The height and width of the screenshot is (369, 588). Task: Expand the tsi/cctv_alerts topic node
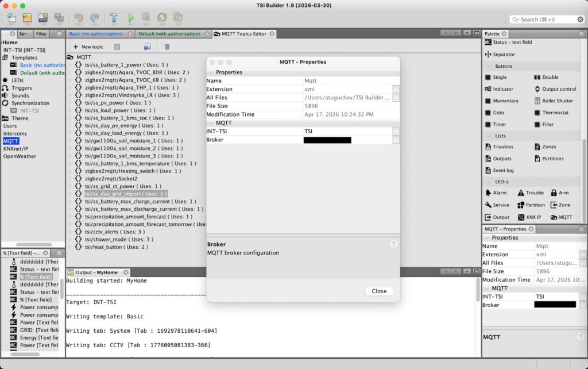[71, 232]
